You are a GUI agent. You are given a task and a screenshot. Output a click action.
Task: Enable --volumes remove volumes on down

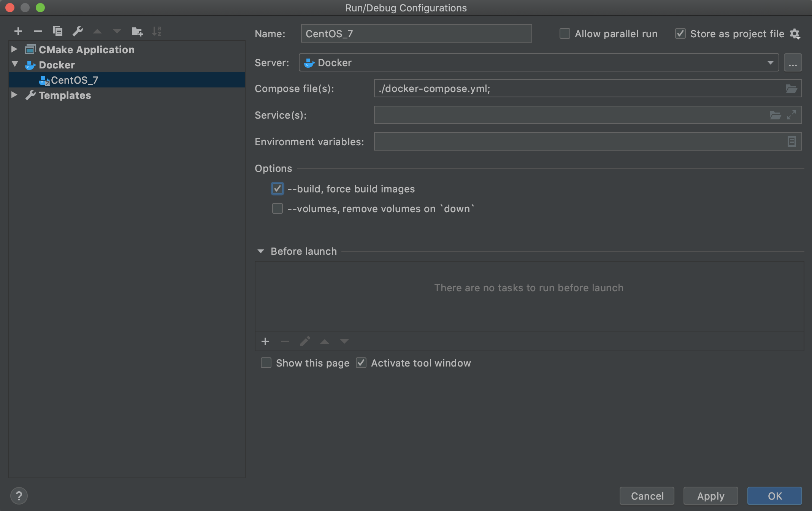tap(278, 209)
